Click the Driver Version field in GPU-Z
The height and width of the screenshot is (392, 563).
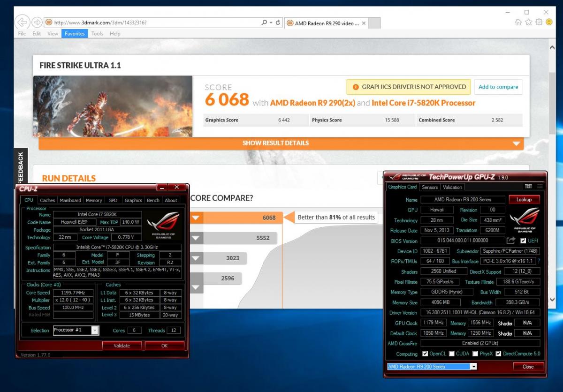click(480, 313)
